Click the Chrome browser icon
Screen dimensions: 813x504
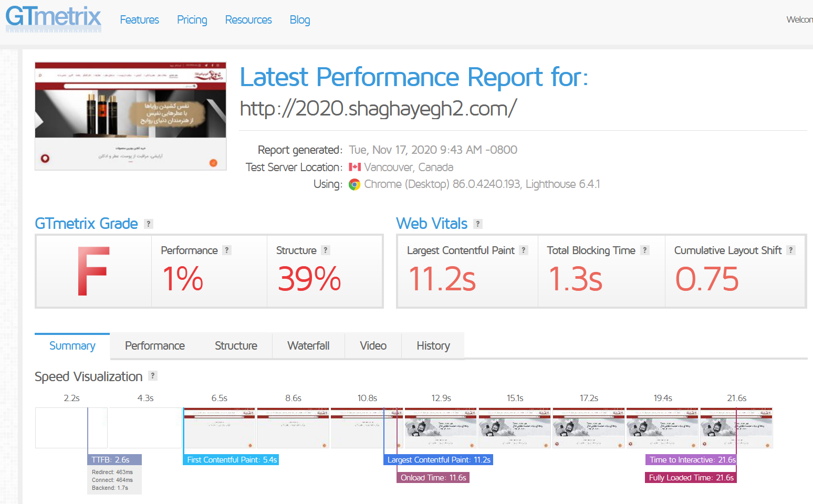coord(355,184)
